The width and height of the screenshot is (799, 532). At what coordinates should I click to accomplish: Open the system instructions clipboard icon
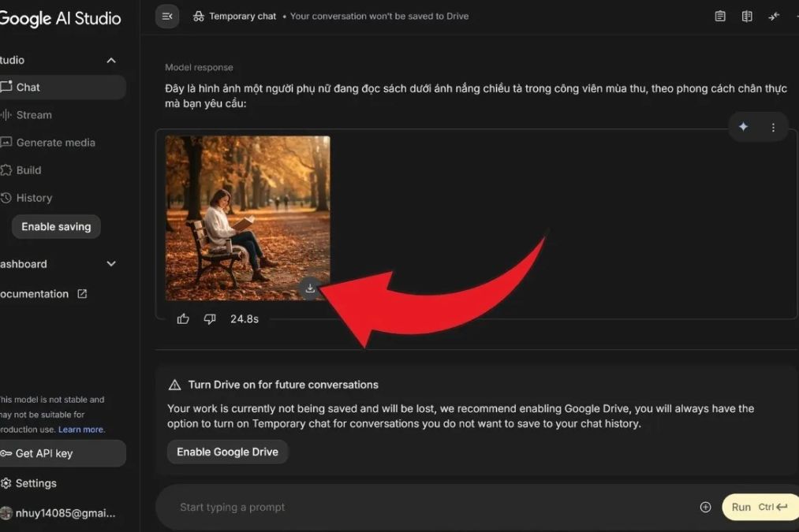[720, 16]
